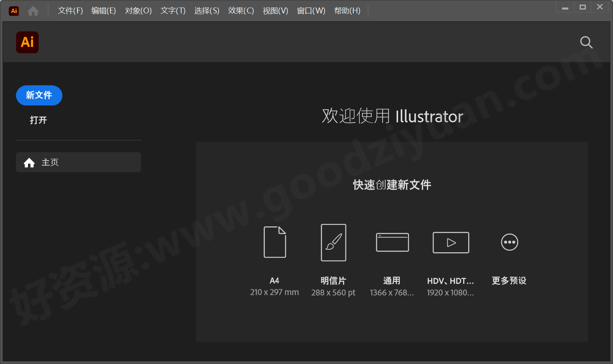The image size is (613, 364).
Task: Click the 打开 option
Action: (38, 120)
